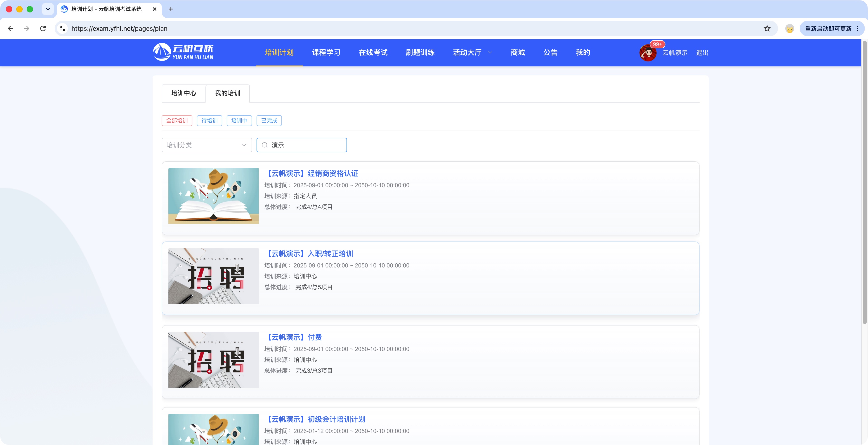868x445 pixels.
Task: Open site information icon in address bar
Action: click(x=62, y=29)
